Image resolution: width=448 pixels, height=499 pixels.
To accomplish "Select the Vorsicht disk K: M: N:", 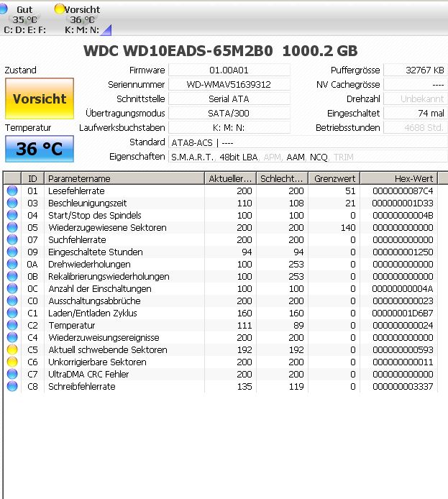I will (82, 19).
